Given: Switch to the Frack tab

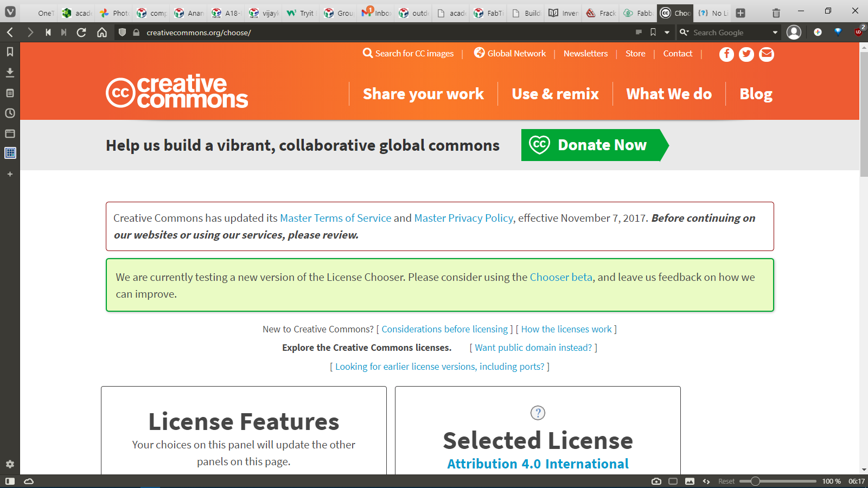Looking at the screenshot, I should [x=601, y=13].
